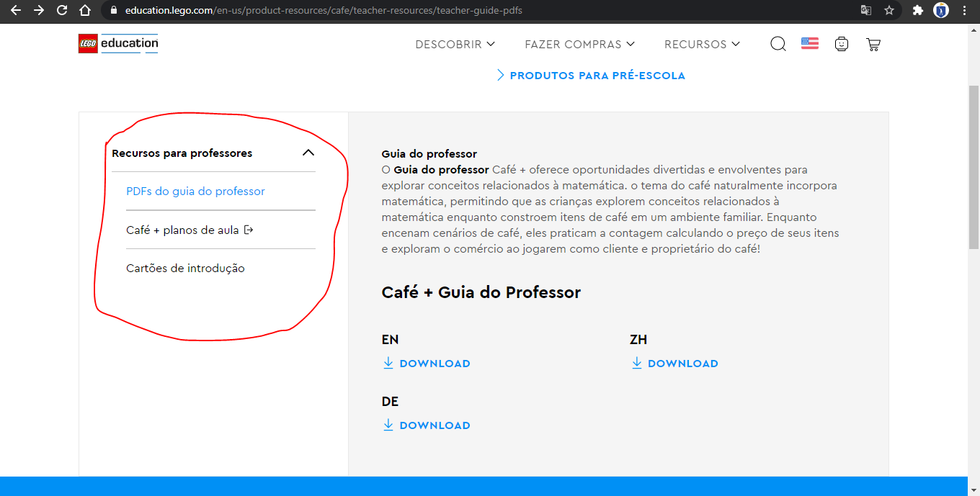
Task: Expand the DESCOBRIR dropdown menu
Action: [455, 44]
